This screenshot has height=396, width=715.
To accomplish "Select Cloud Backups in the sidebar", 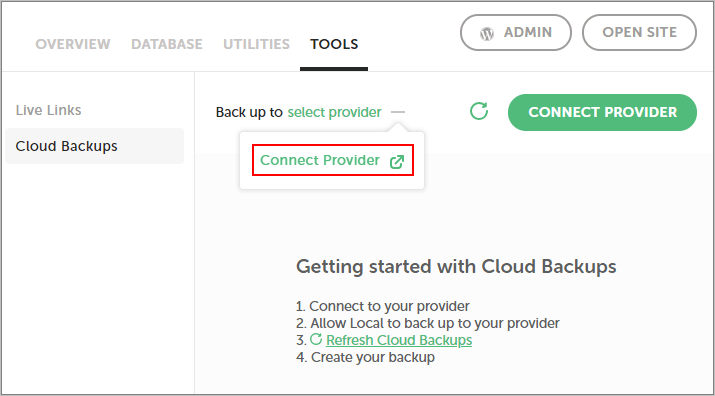I will pyautogui.click(x=94, y=146).
